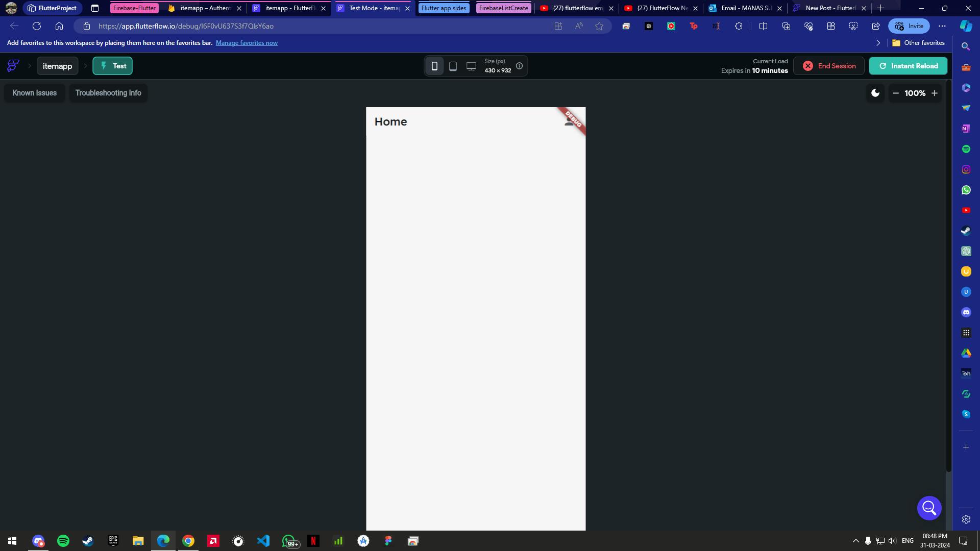
Task: Open sidebar settings gear icon
Action: [x=966, y=519]
